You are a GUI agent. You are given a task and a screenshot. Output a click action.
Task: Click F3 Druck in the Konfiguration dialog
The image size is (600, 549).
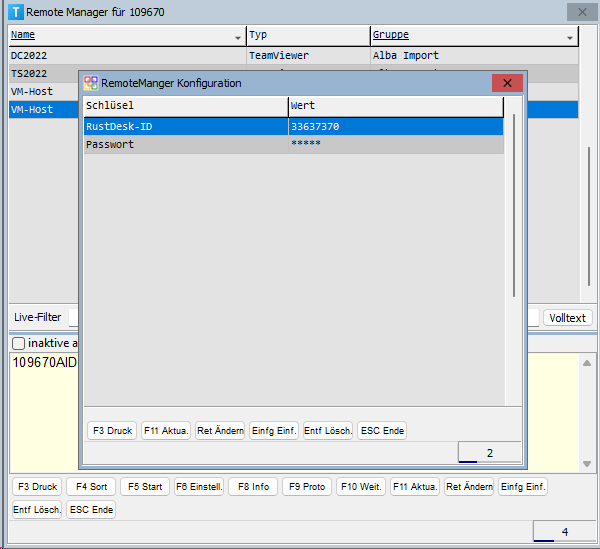click(x=112, y=431)
